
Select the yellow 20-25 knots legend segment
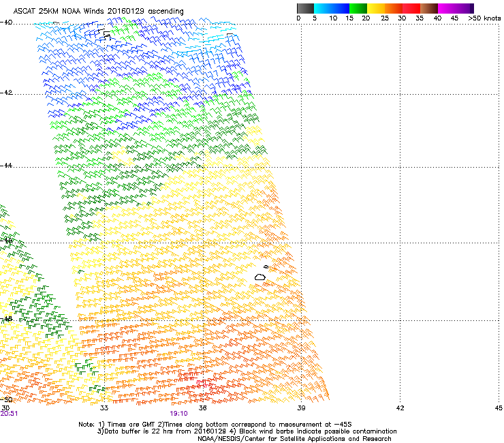tap(376, 8)
